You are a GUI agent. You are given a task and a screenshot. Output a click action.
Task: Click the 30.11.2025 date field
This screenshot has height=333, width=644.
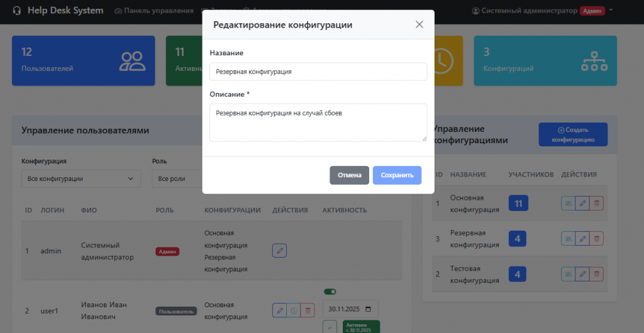(350, 308)
